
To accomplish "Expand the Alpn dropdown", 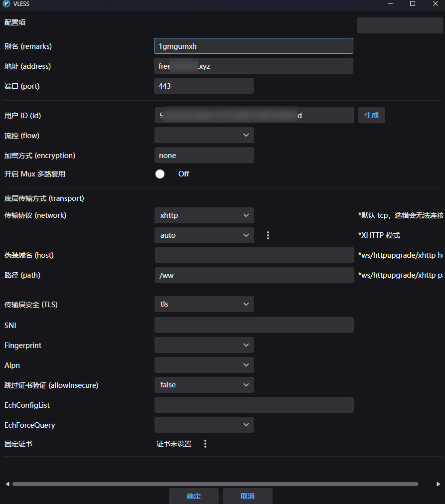I will 204,365.
